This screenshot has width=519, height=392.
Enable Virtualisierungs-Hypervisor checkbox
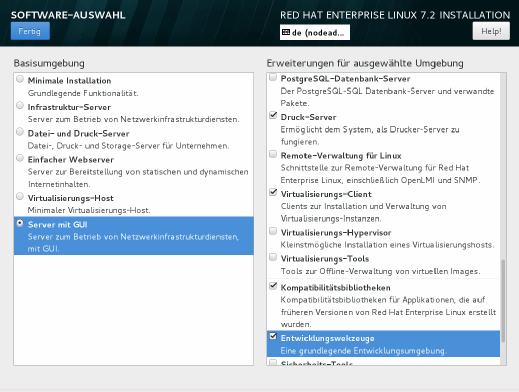(x=273, y=231)
